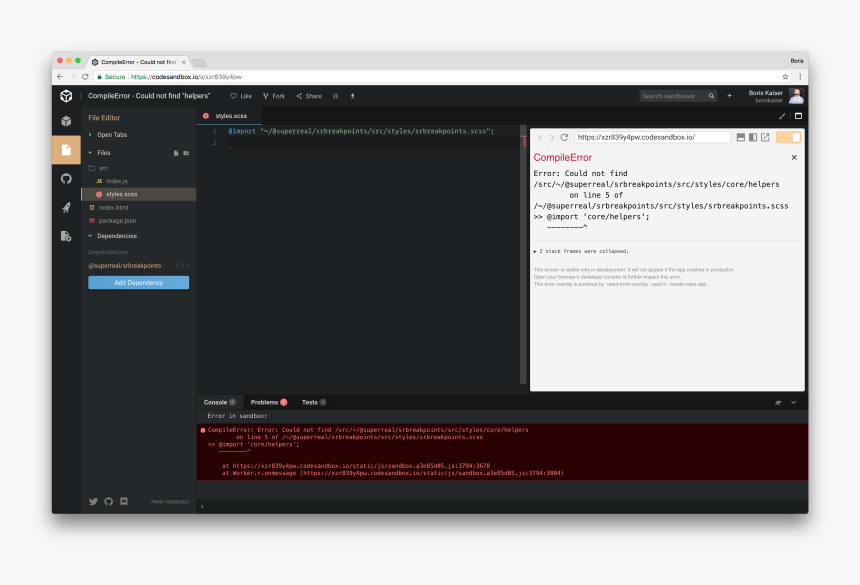Viewport: 860px width, 585px height.
Task: Open the editor pencil icon above the preview
Action: pos(782,116)
